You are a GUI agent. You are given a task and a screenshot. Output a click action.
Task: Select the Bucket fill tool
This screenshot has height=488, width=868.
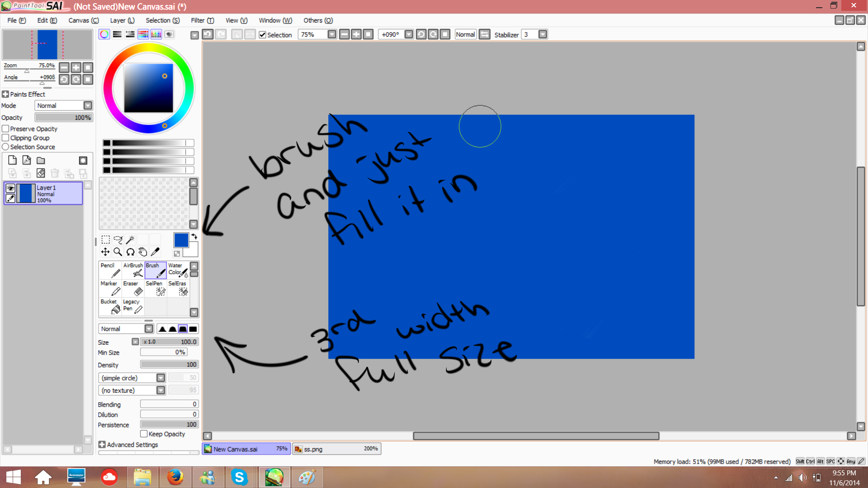point(110,306)
